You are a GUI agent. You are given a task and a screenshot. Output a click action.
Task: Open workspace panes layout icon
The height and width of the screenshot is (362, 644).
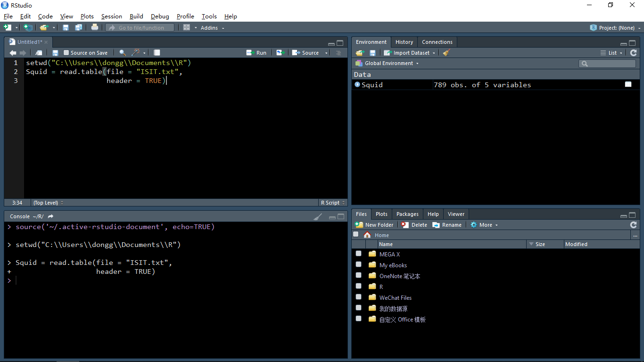[187, 28]
